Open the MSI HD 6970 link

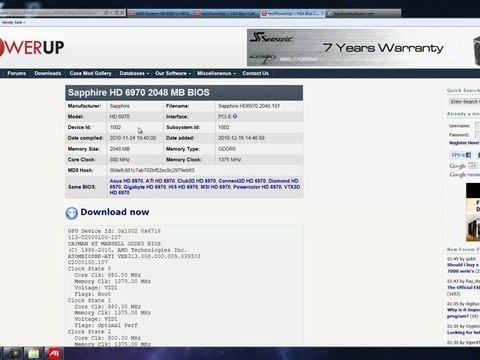[x=215, y=187]
